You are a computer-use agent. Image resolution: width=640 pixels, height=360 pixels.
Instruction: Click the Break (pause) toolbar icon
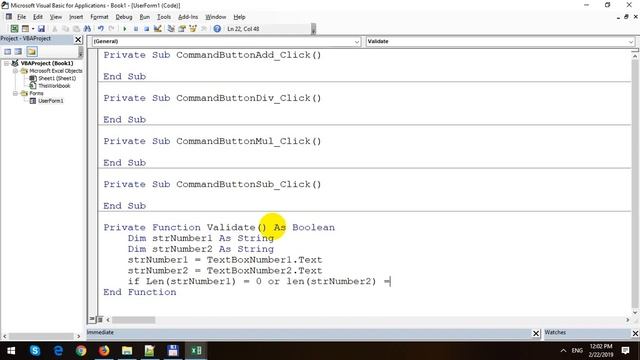pos(136,29)
